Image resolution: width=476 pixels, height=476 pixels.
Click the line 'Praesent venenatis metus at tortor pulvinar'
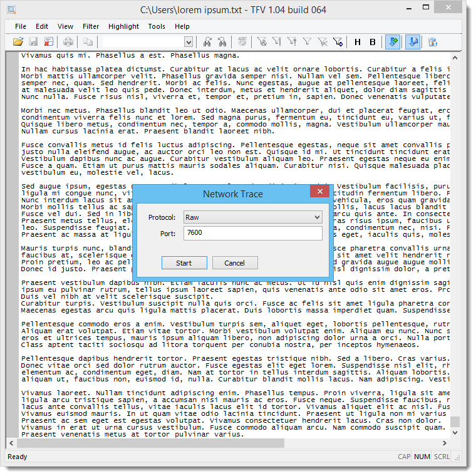click(132, 434)
